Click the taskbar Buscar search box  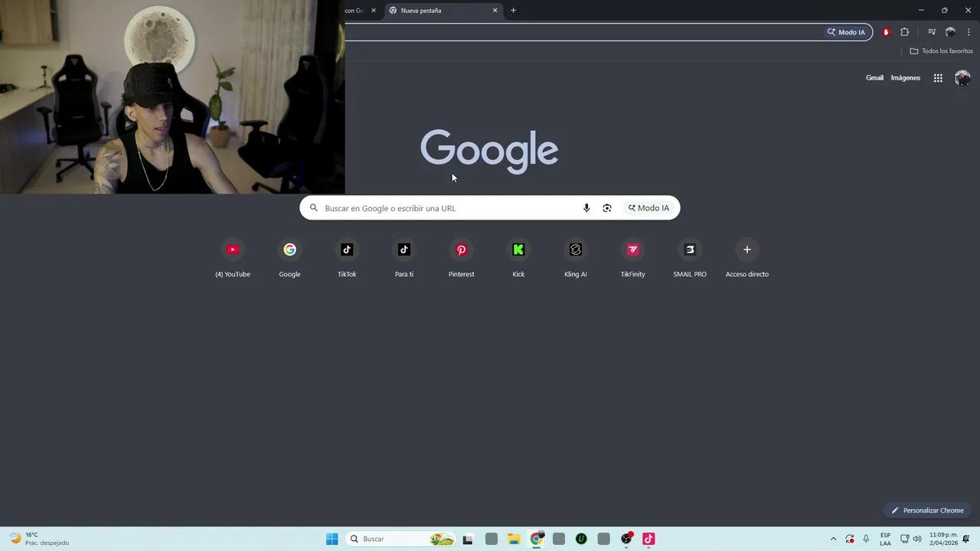pyautogui.click(x=401, y=539)
